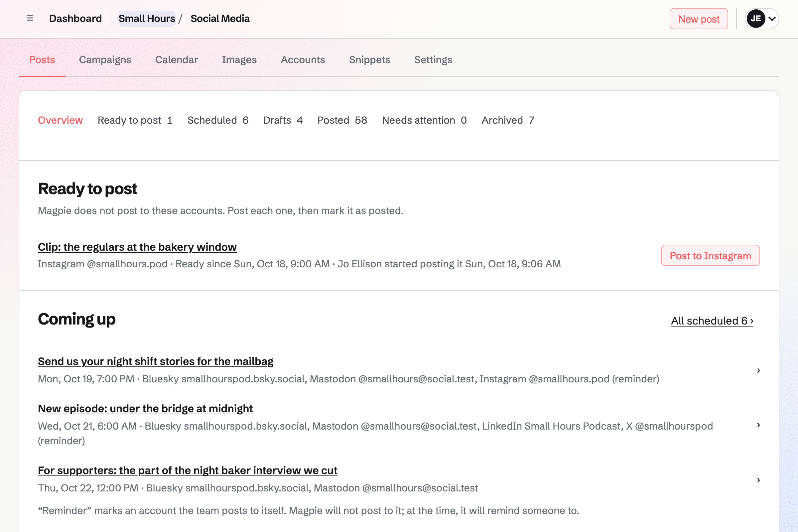Screen dimensions: 798x532
Task: Show the Posted 58 filter
Action: pos(342,120)
